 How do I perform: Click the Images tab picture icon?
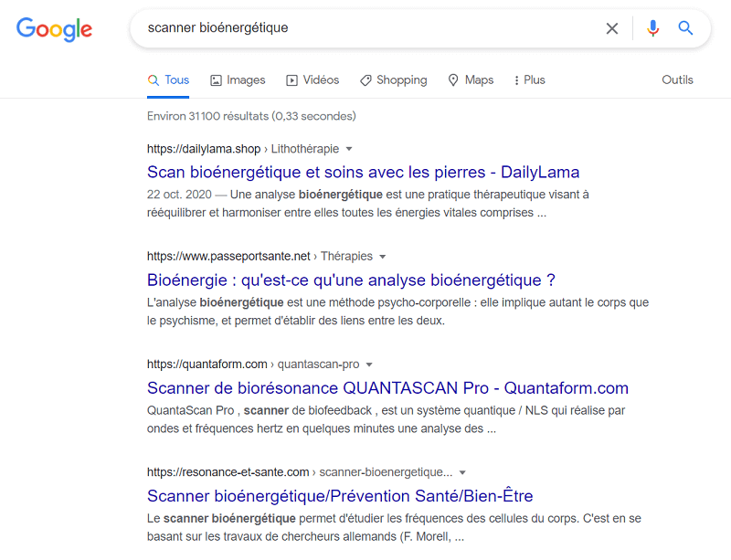point(216,80)
